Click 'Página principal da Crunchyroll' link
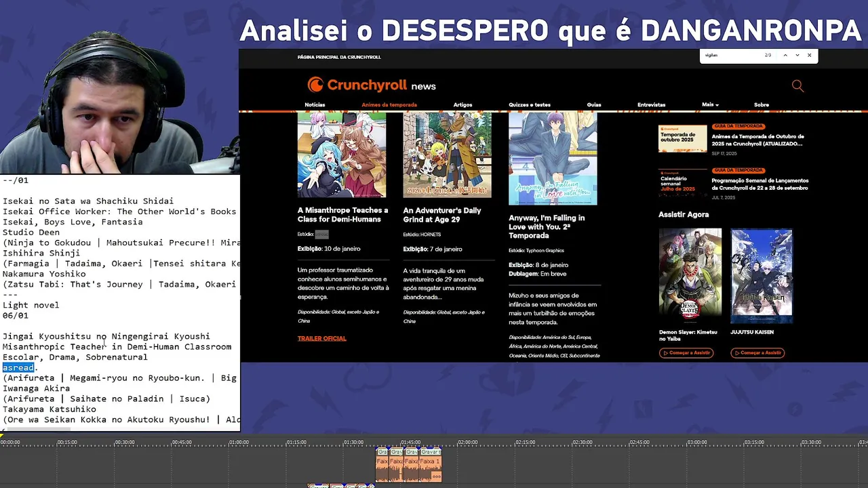The height and width of the screenshot is (488, 868). 339,57
